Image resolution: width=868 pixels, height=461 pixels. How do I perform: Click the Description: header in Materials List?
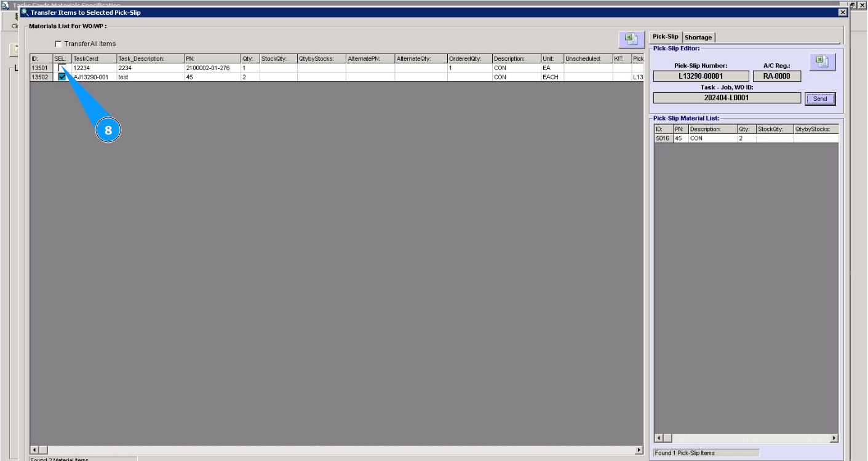[x=516, y=59]
